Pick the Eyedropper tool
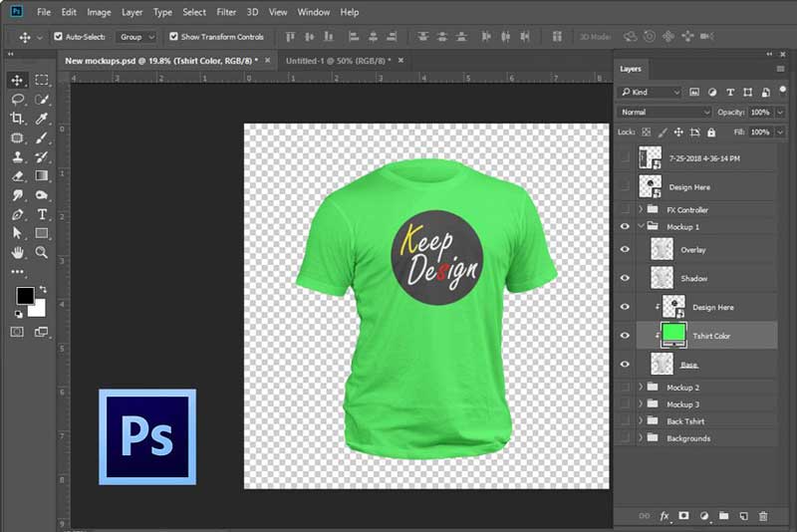This screenshot has width=797, height=532. 42,119
